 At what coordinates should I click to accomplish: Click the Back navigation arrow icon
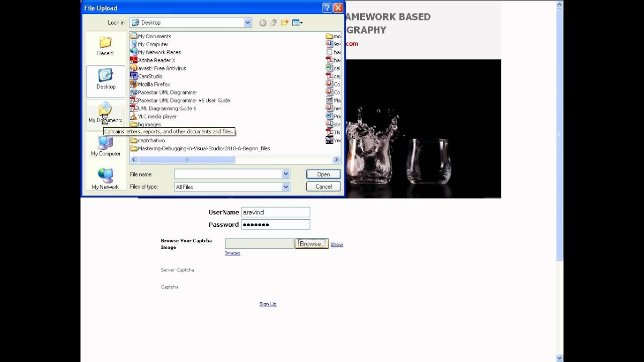[263, 23]
